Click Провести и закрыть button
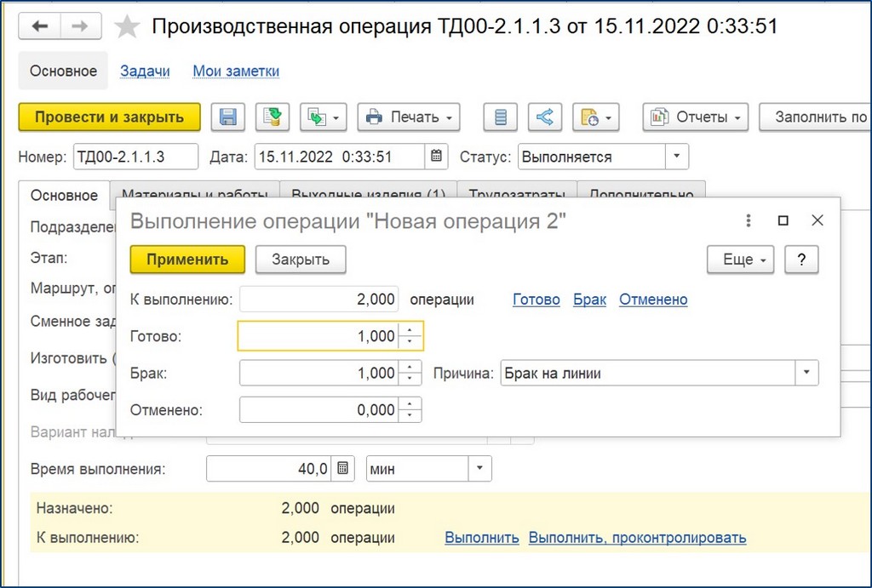This screenshot has width=872, height=588. (110, 117)
